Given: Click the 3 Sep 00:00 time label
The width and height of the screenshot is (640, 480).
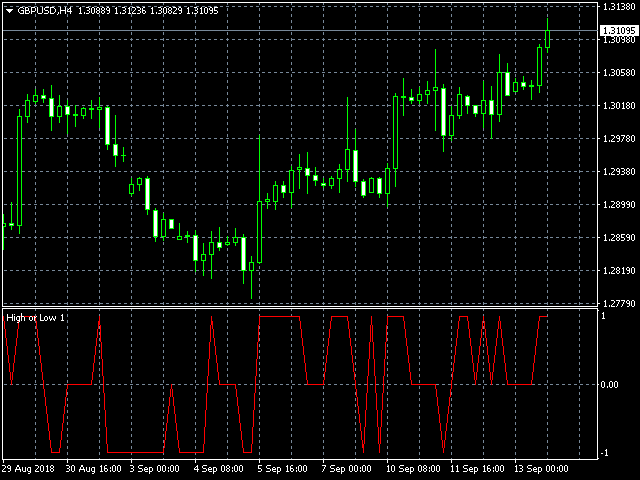Looking at the screenshot, I should (x=155, y=469).
